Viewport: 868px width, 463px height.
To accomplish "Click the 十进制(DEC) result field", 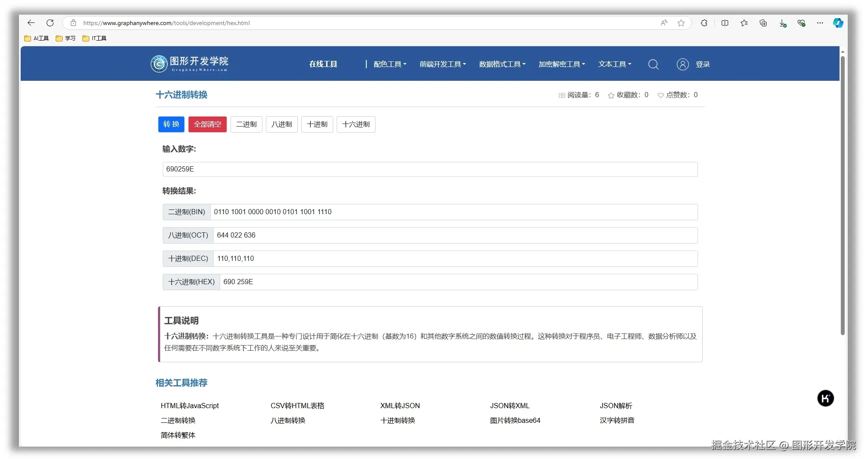I will point(455,259).
